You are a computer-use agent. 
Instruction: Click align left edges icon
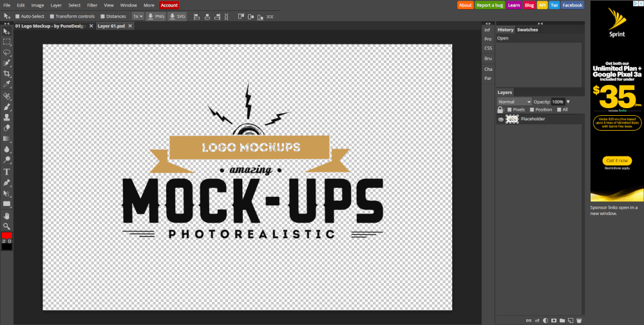point(196,17)
